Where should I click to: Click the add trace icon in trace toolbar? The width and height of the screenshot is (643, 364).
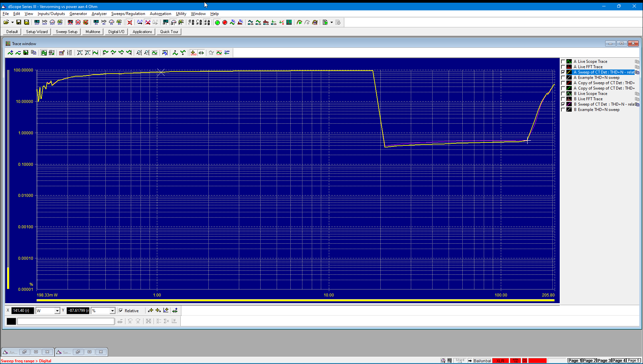click(10, 53)
